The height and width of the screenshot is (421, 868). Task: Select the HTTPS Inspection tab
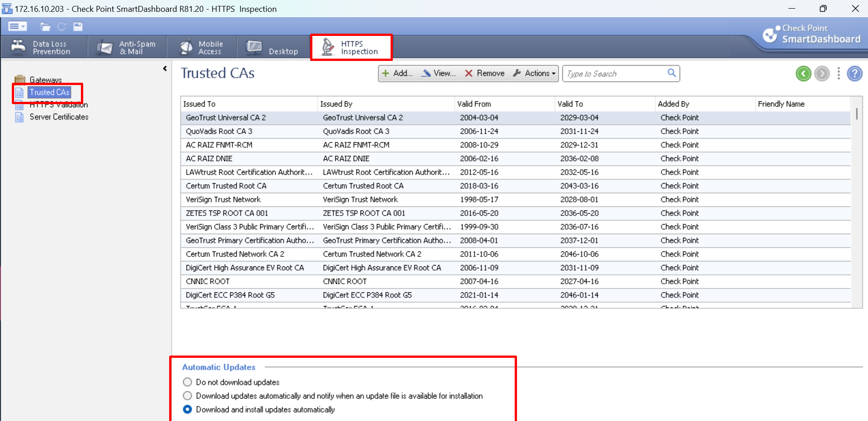pyautogui.click(x=351, y=47)
